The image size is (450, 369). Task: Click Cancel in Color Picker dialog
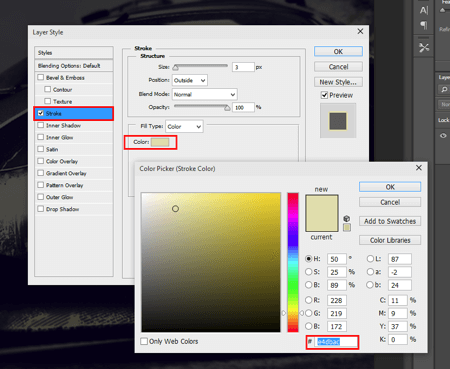pos(390,202)
